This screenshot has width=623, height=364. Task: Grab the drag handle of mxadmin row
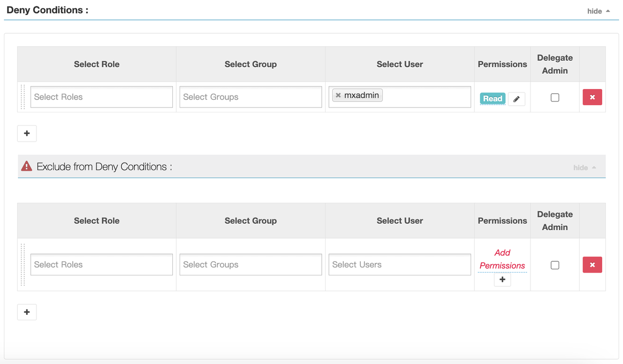point(23,97)
